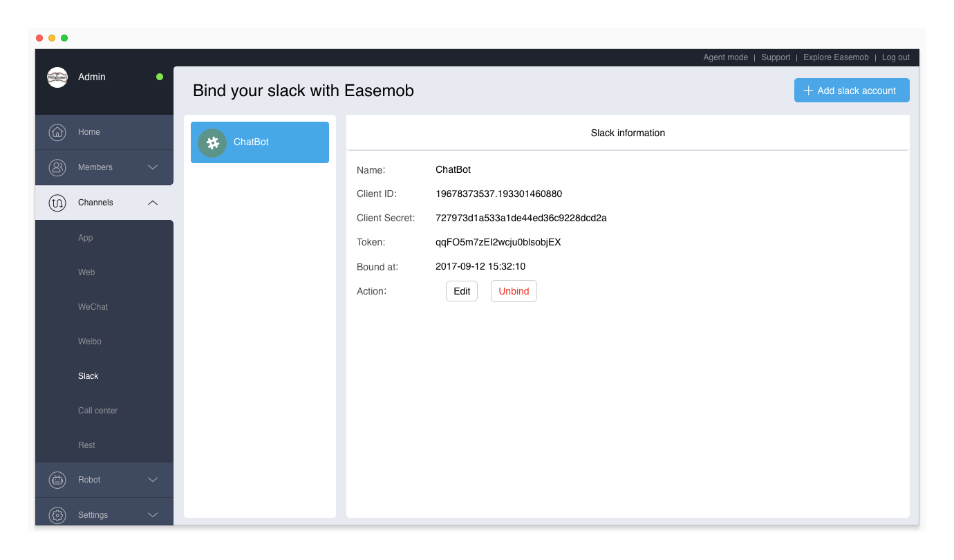This screenshot has height=560, width=954.
Task: Click plus icon on Add slack account
Action: coord(808,91)
